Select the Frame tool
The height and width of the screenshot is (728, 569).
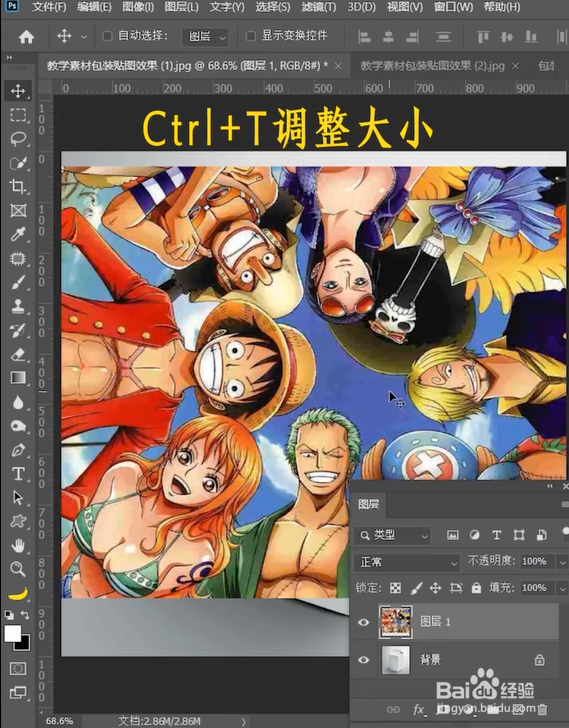pyautogui.click(x=18, y=211)
